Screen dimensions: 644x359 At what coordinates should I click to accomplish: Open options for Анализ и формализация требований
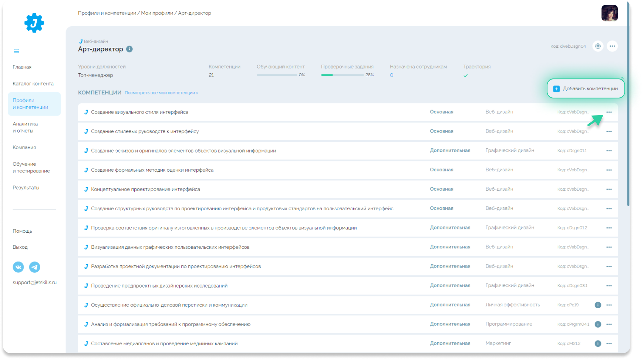tap(609, 324)
